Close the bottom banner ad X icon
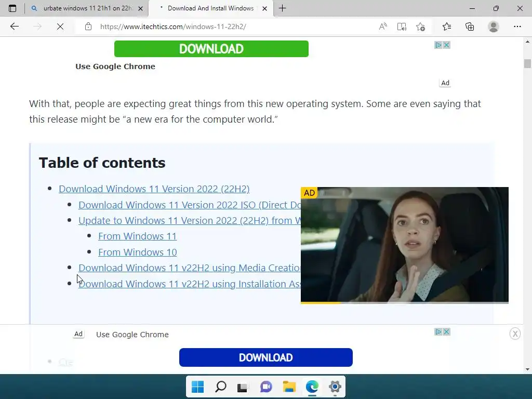The height and width of the screenshot is (399, 532). pos(447,331)
